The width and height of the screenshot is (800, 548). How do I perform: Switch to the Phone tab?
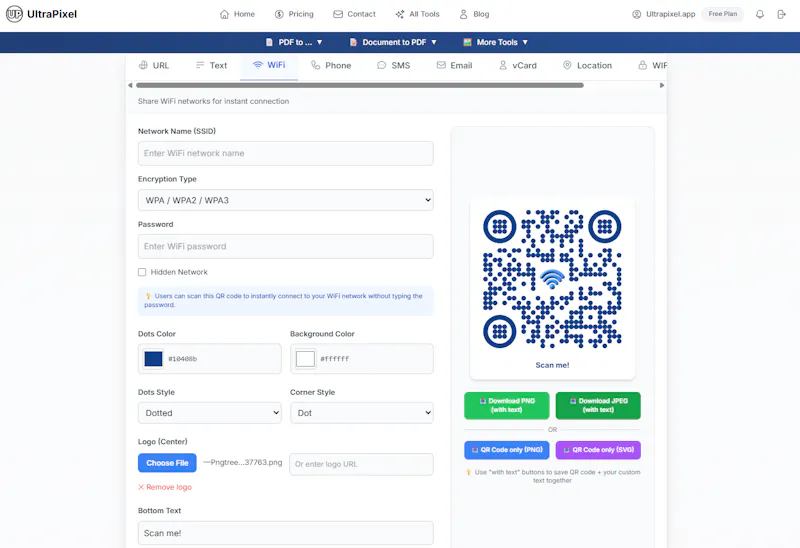(331, 65)
